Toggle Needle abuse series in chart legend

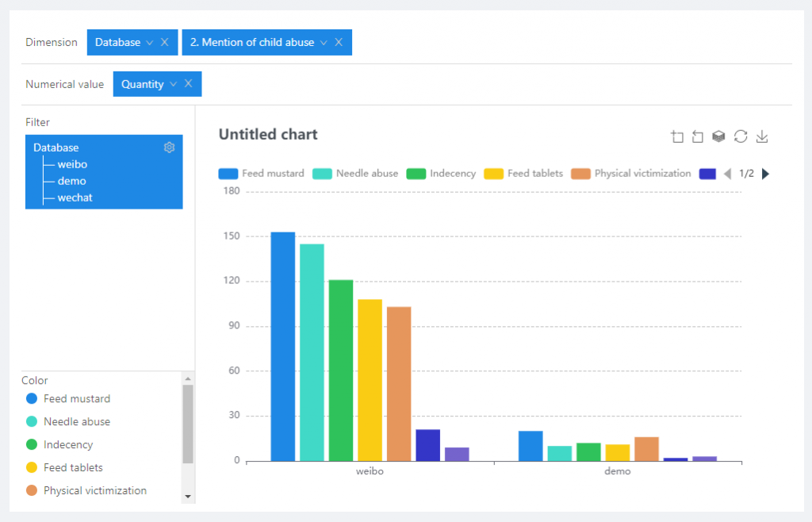(355, 174)
